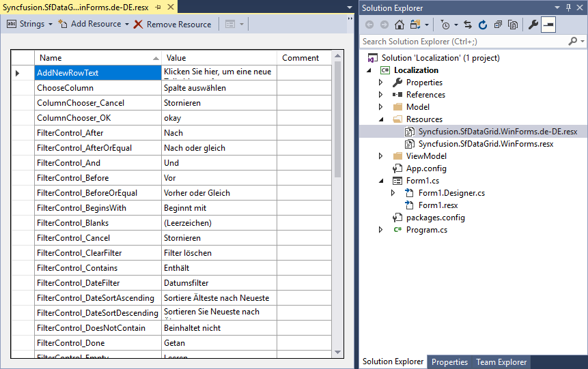
Task: Click the Back navigation icon in Solution Explorer
Action: 369,25
